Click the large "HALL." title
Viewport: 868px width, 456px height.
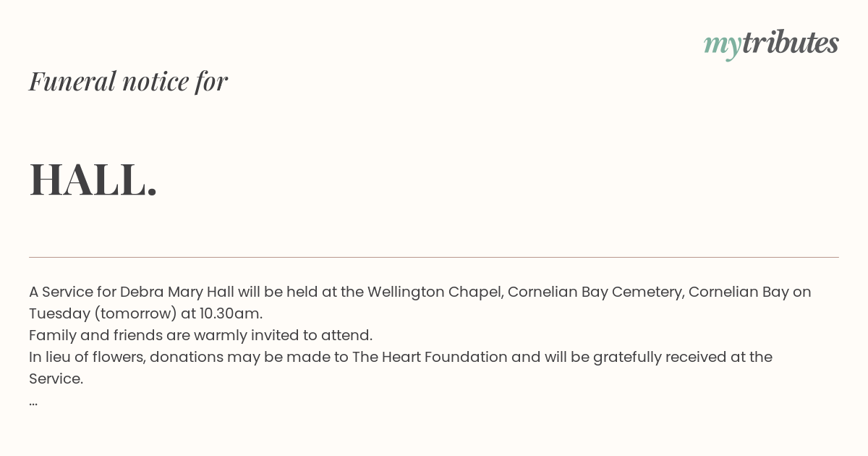pyautogui.click(x=93, y=180)
